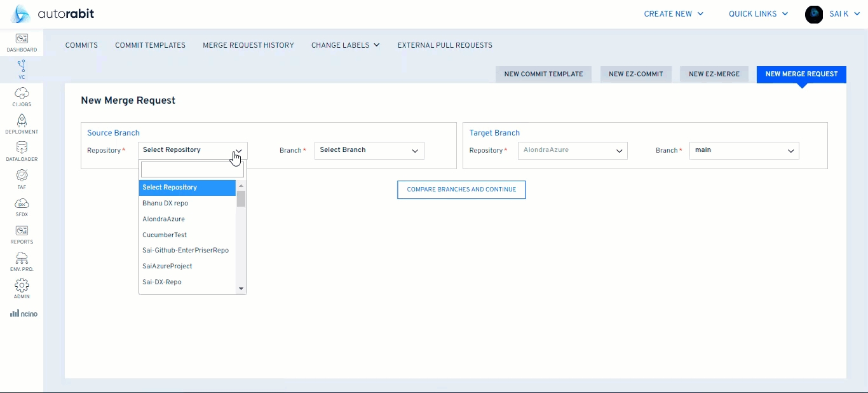Viewport: 868px width, 393px height.
Task: Open the Create New menu
Action: tap(674, 14)
